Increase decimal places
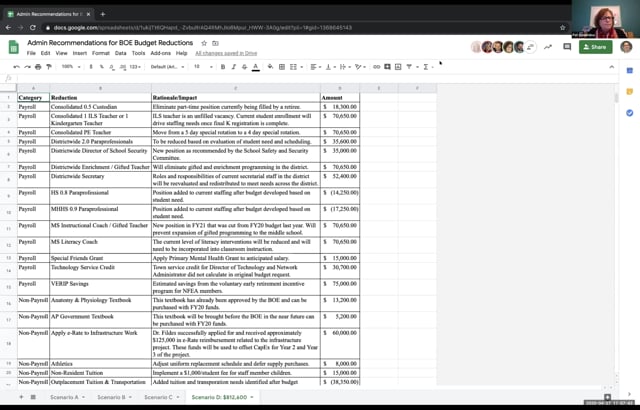The width and height of the screenshot is (640, 410). 122,67
